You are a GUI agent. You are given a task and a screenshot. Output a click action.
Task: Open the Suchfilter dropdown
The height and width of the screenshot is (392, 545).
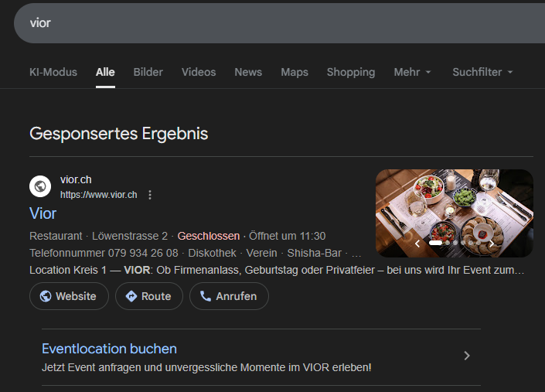(x=482, y=72)
